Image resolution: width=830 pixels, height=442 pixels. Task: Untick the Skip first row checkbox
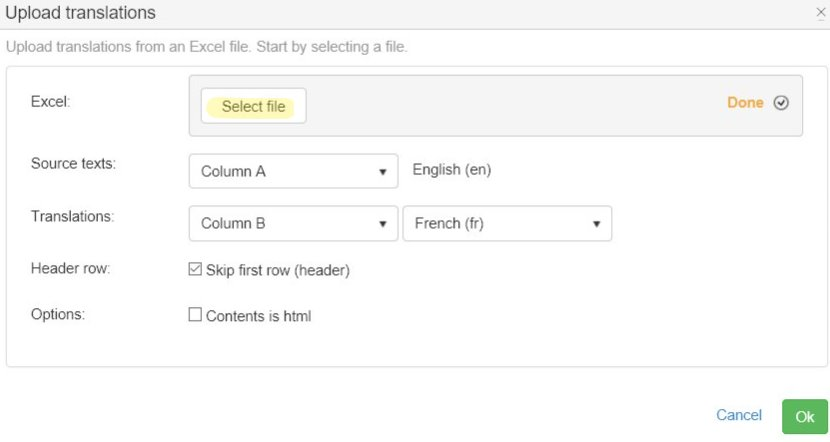[195, 270]
